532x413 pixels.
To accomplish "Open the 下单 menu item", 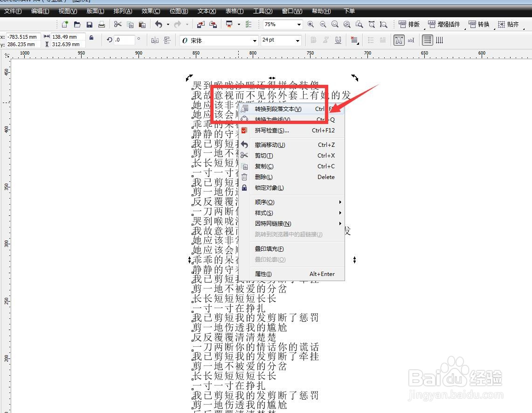I will [x=349, y=11].
